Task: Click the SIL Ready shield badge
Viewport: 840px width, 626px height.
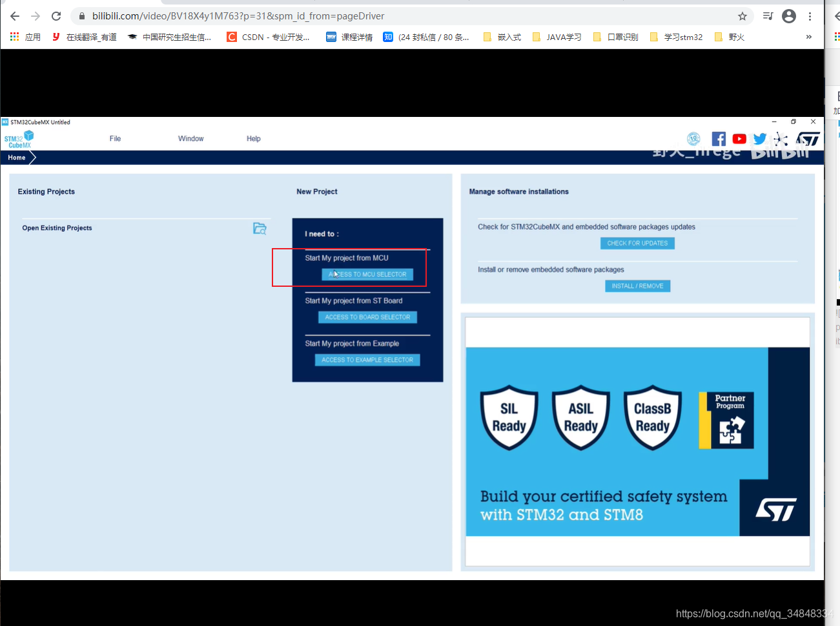Action: [509, 417]
